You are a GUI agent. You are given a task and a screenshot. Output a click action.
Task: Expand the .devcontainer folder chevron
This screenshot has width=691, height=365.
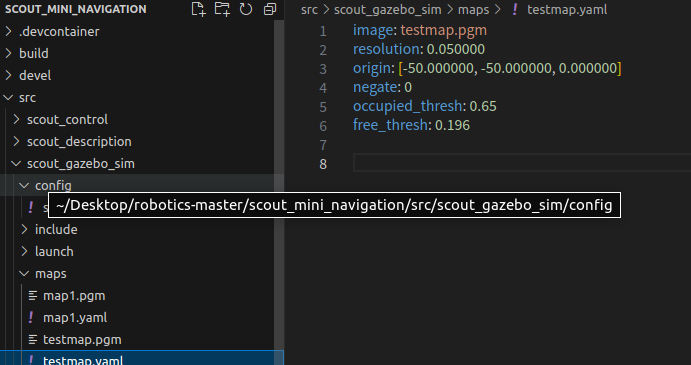coord(8,31)
